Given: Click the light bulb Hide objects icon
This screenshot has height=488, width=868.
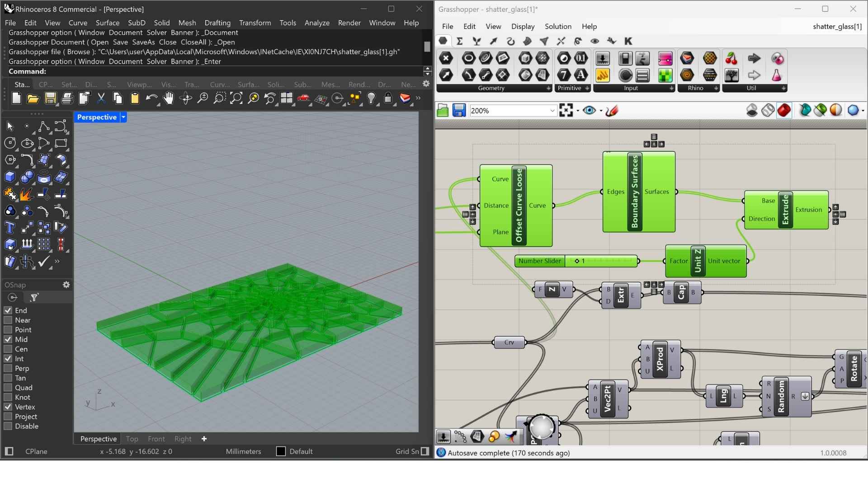Looking at the screenshot, I should tap(371, 99).
